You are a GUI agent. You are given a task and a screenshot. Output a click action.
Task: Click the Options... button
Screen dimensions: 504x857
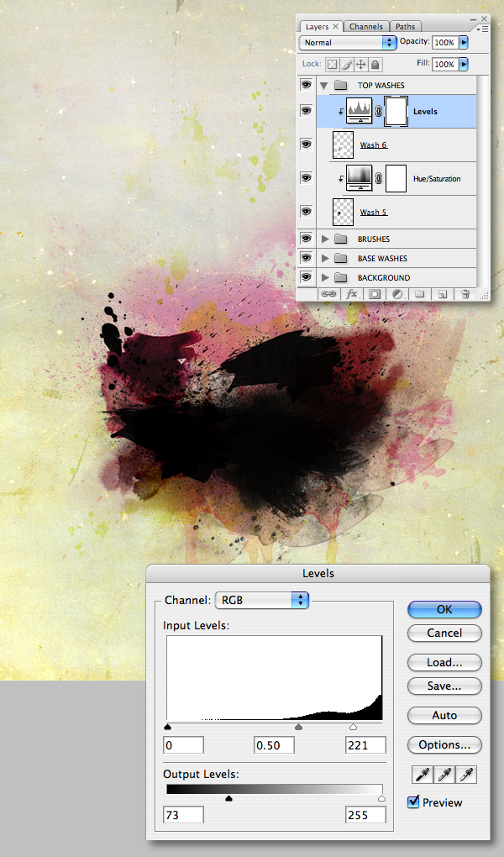click(x=444, y=745)
